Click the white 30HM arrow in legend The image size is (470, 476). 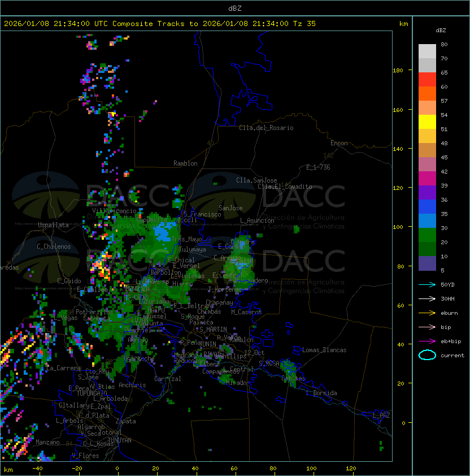[427, 299]
